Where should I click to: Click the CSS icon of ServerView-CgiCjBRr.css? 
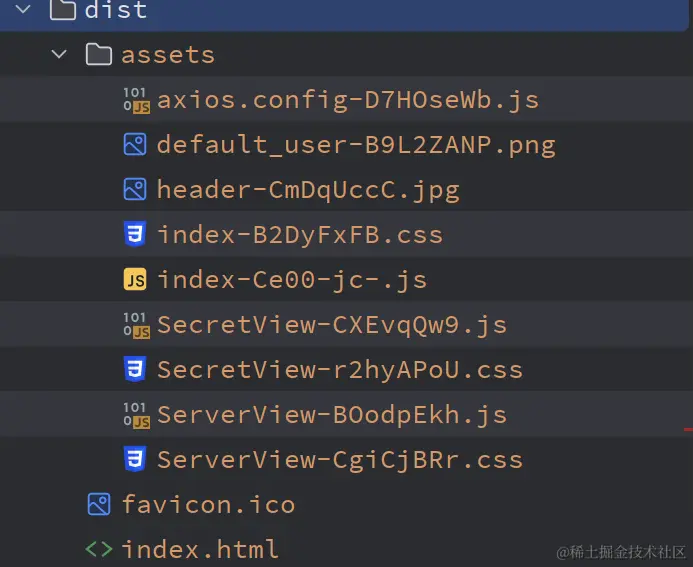[x=135, y=460]
